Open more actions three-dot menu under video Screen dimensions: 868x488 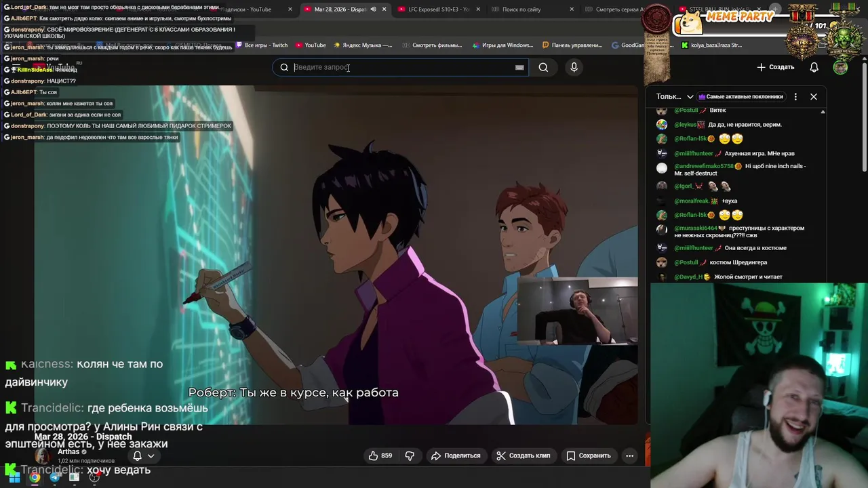tap(629, 455)
